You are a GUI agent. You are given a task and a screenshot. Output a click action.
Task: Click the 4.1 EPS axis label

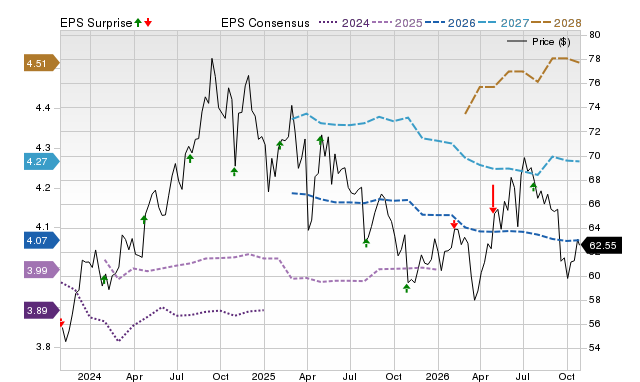(x=43, y=227)
